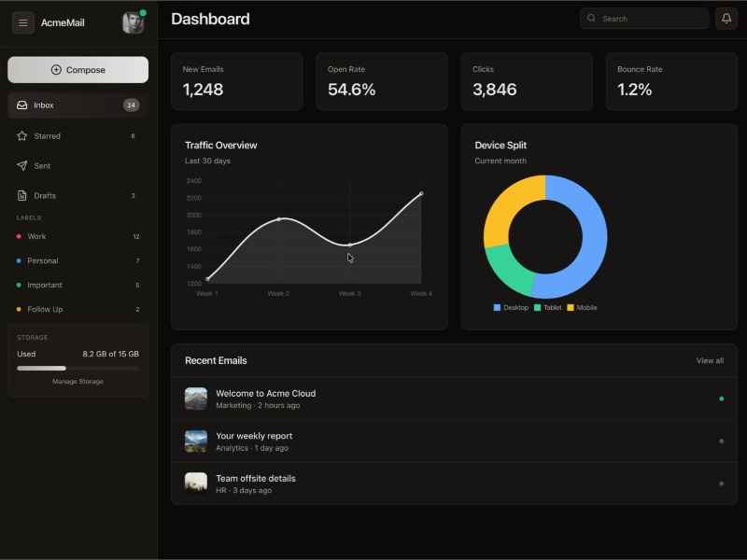Click the search magnifier icon

tap(591, 18)
